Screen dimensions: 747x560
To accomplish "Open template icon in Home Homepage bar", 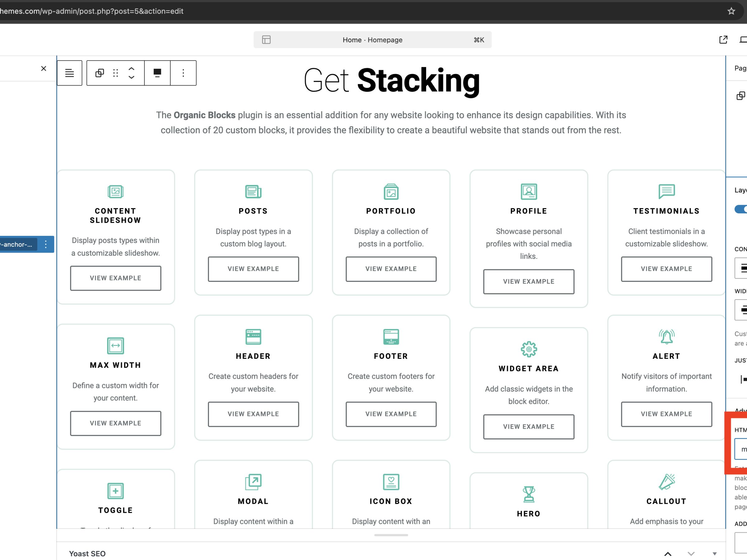I will coord(266,40).
